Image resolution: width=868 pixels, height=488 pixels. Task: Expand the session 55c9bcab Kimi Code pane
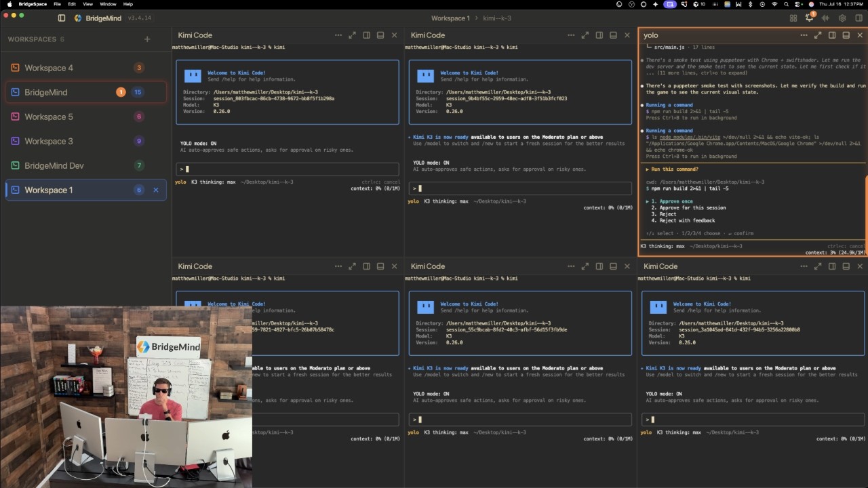585,266
